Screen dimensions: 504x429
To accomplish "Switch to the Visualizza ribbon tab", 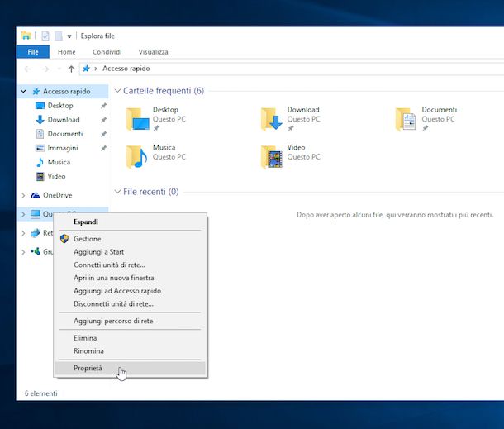I will click(x=153, y=52).
